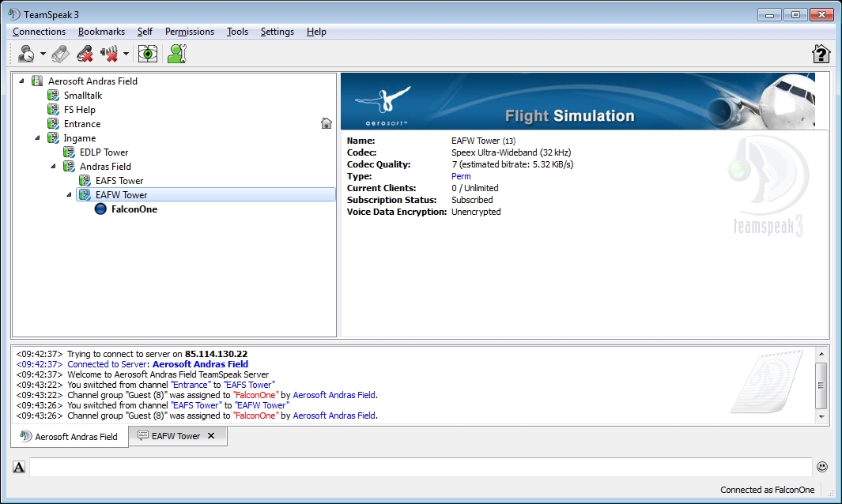Click Flight Simulation Aerosoft banner
Screen dimensions: 842x504
(578, 101)
